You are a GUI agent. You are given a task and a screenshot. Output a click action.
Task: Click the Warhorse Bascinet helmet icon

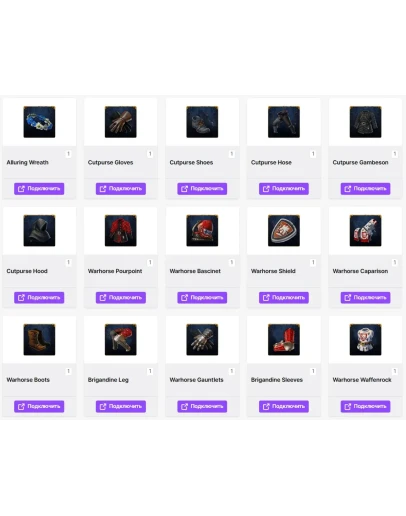coord(202,231)
